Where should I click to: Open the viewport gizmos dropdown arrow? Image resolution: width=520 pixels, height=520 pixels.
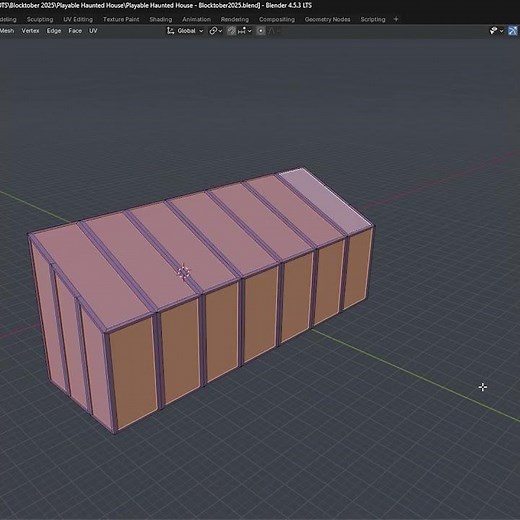[501, 31]
